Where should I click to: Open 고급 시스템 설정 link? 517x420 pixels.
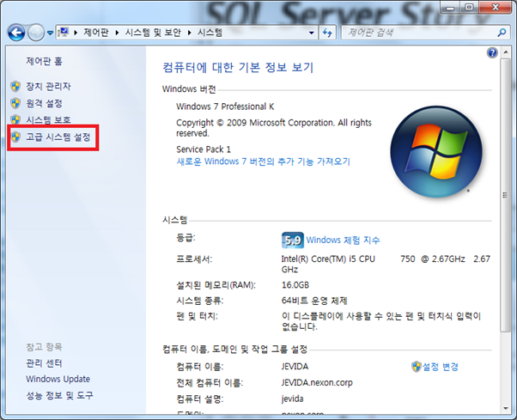(x=58, y=137)
